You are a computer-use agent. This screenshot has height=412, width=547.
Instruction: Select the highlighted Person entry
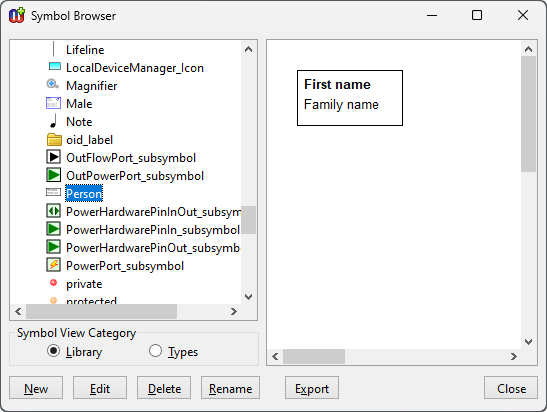(x=84, y=194)
